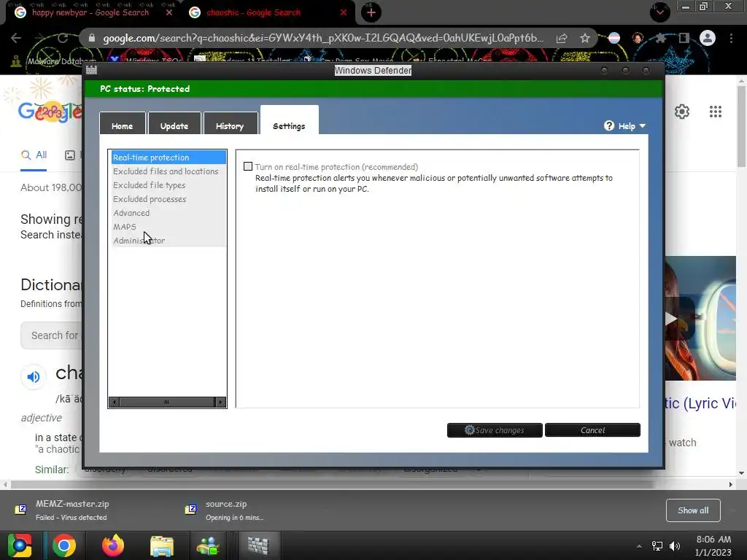The width and height of the screenshot is (747, 560).
Task: Click the share page icon in address bar
Action: 562,38
